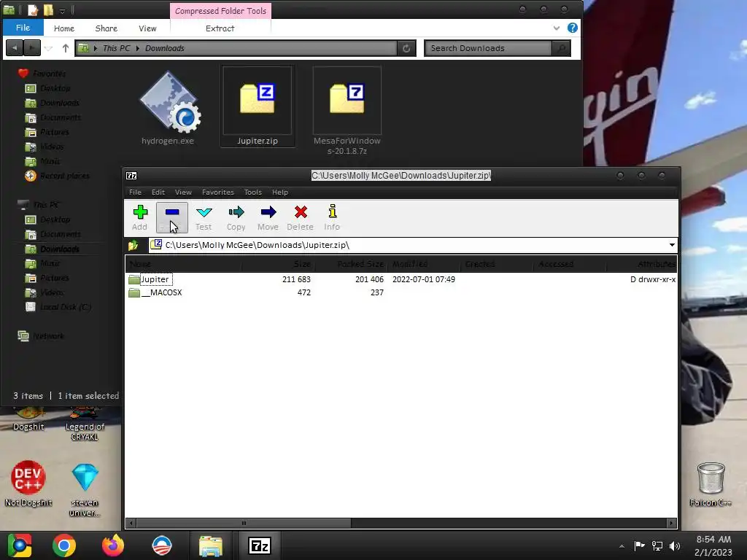Open Recent places in Favorites
The image size is (747, 560).
coord(57,176)
